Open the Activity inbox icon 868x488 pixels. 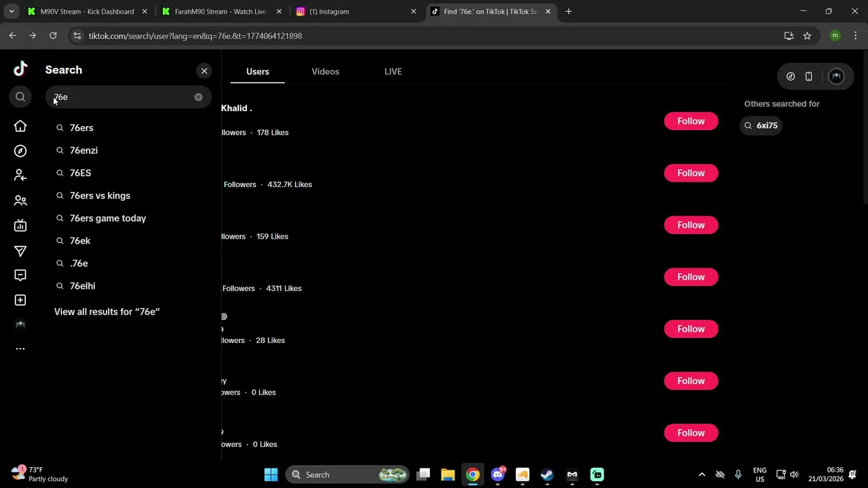[20, 275]
